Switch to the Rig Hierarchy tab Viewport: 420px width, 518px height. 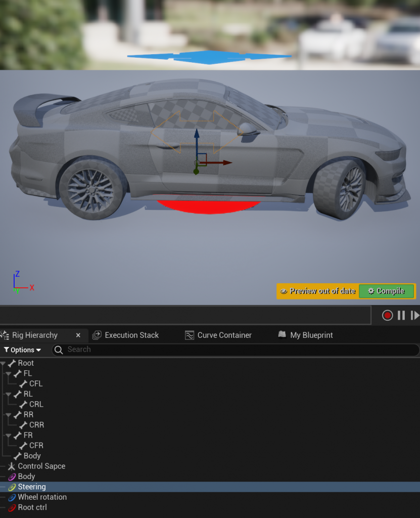point(35,335)
